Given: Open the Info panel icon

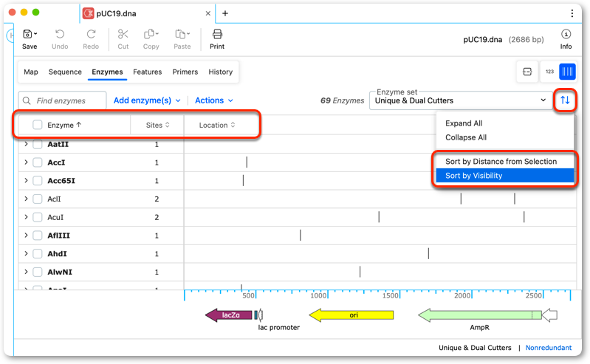Looking at the screenshot, I should pos(566,34).
